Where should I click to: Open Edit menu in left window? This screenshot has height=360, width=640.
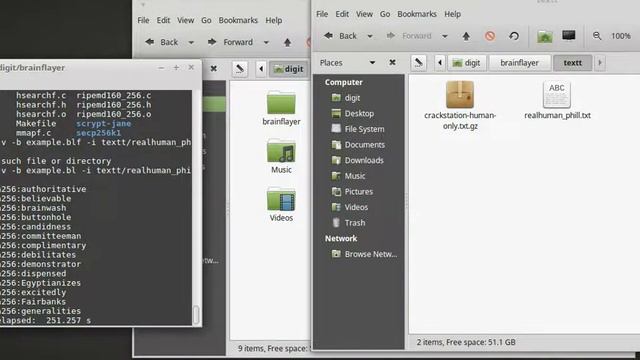pyautogui.click(x=163, y=20)
